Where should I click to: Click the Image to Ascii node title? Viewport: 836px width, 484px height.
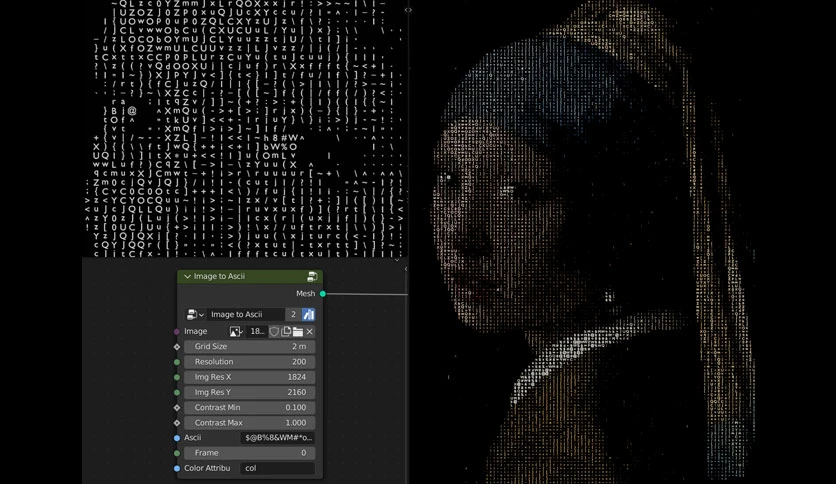219,277
